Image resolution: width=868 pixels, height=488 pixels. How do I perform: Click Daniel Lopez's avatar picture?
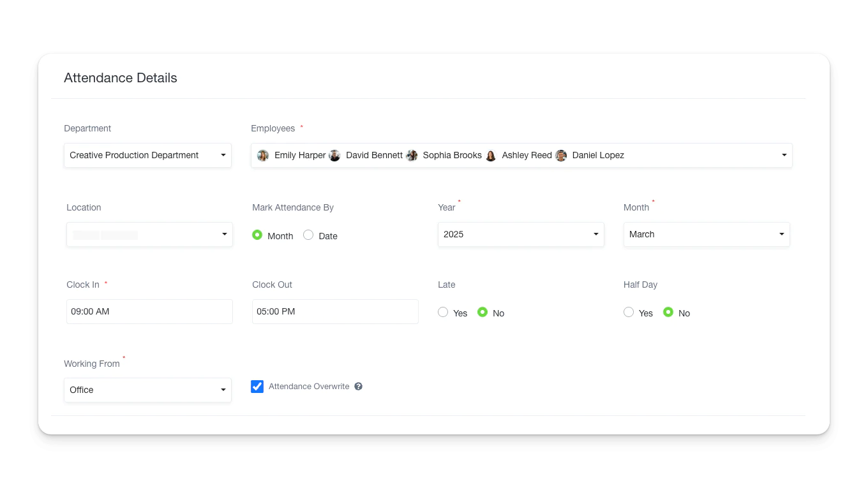coord(561,156)
